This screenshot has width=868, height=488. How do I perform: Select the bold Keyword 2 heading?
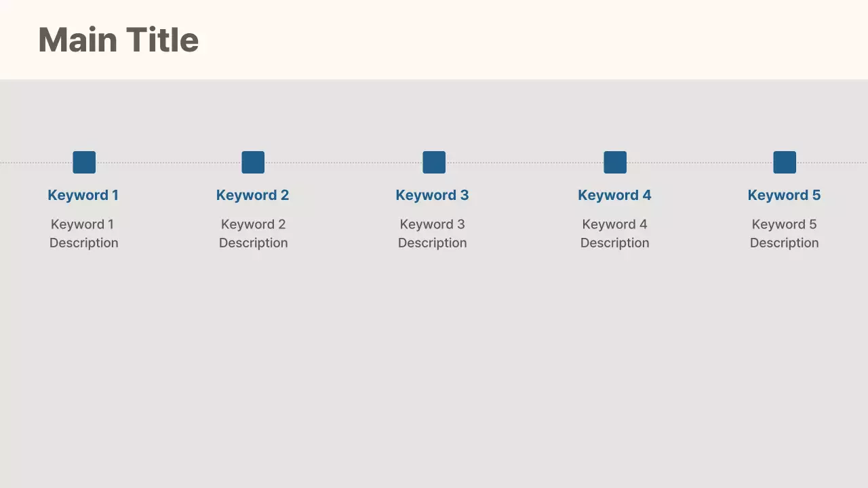click(252, 195)
